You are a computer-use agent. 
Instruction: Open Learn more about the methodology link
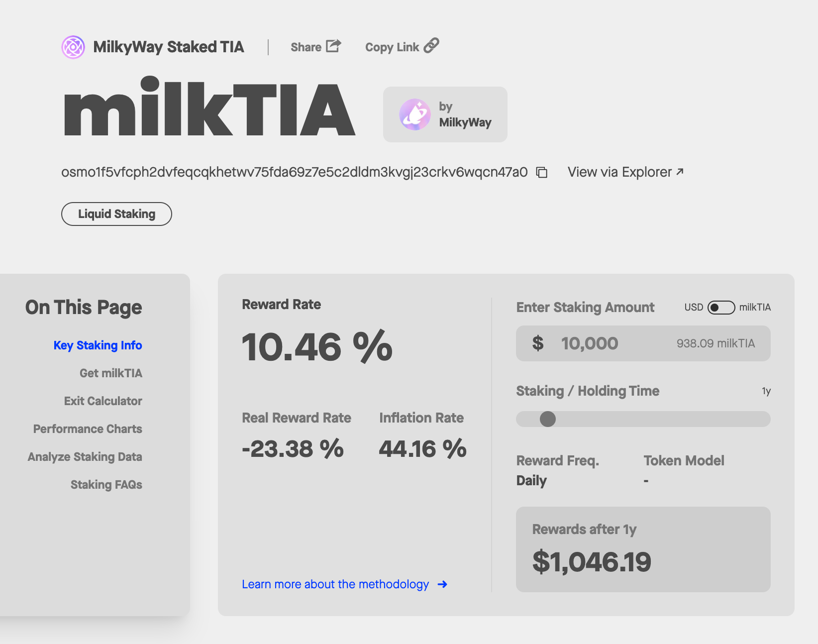click(344, 584)
